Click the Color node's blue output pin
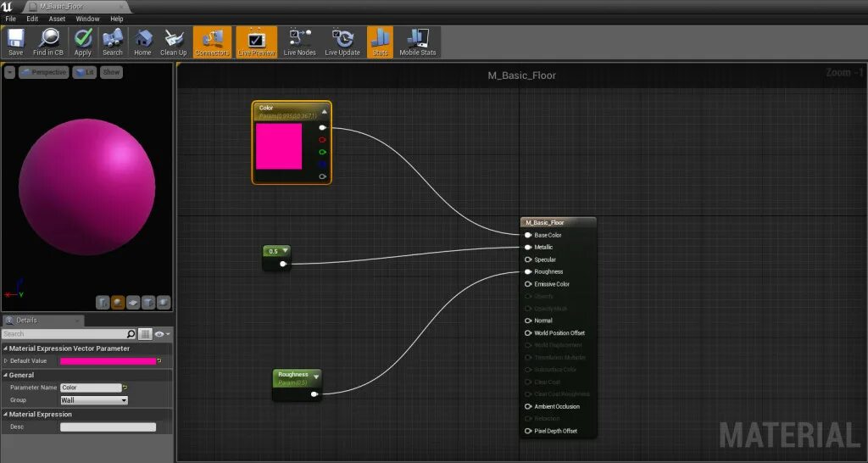The width and height of the screenshot is (868, 463). point(323,164)
